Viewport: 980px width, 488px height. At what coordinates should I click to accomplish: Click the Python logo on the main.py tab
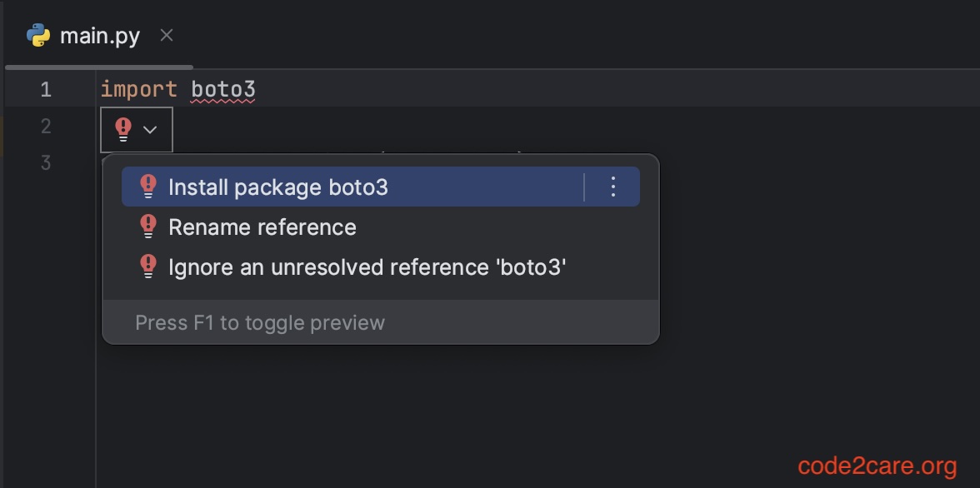37,35
